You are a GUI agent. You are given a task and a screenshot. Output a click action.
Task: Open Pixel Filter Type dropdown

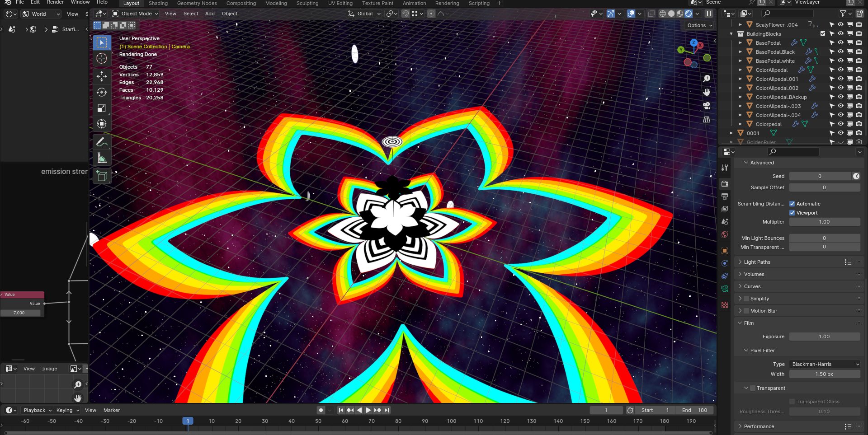(x=825, y=364)
